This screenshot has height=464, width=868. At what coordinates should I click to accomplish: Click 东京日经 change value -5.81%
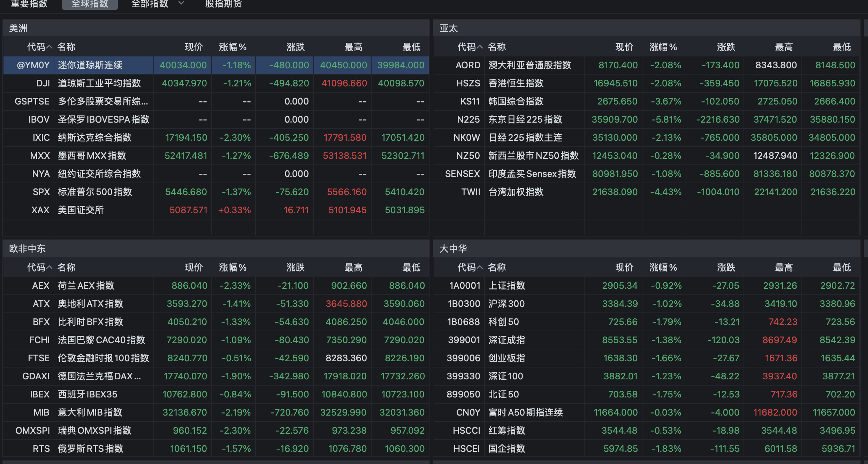point(666,119)
